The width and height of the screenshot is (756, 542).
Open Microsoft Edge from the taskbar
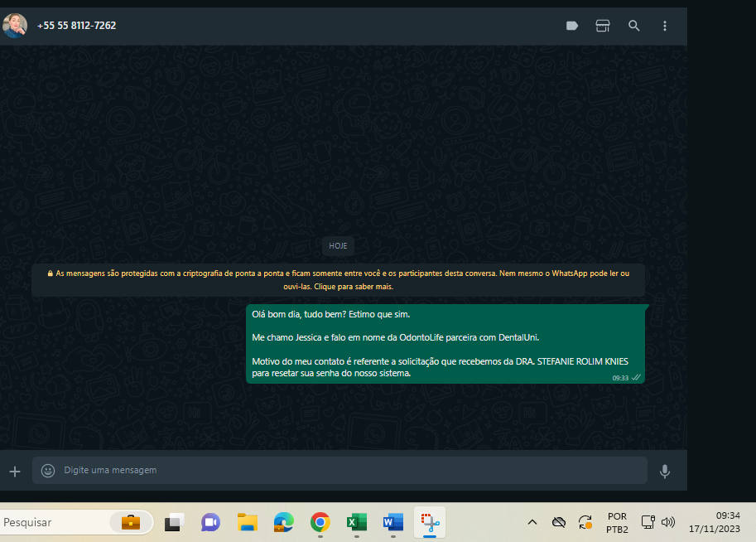pos(283,522)
